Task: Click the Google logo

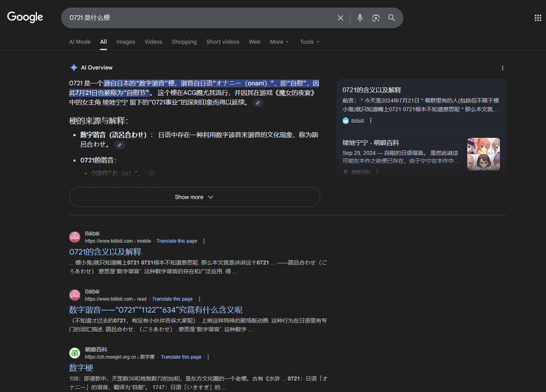Action: pyautogui.click(x=25, y=17)
